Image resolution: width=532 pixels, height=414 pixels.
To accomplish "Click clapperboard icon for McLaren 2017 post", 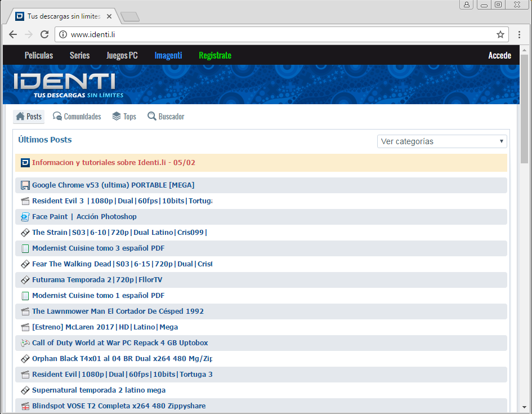I will (25, 327).
